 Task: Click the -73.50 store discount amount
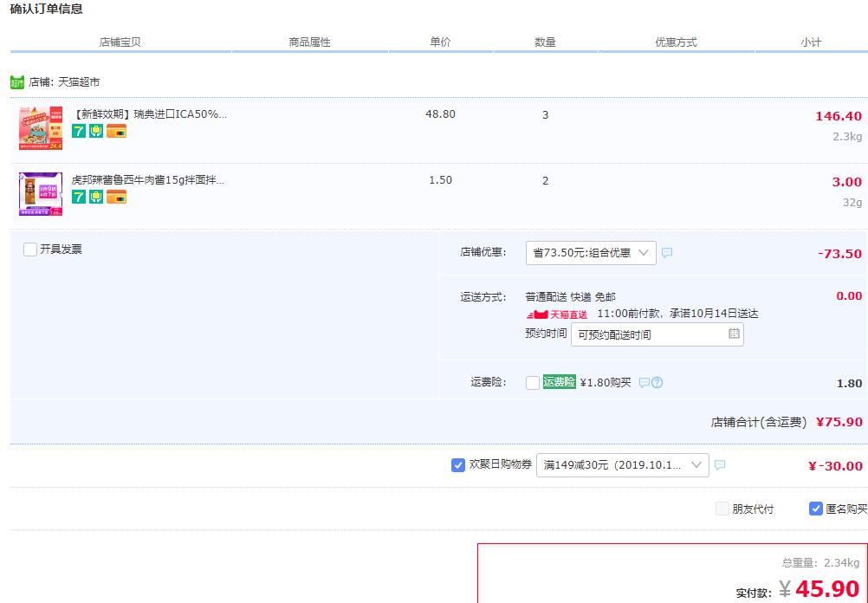point(839,254)
